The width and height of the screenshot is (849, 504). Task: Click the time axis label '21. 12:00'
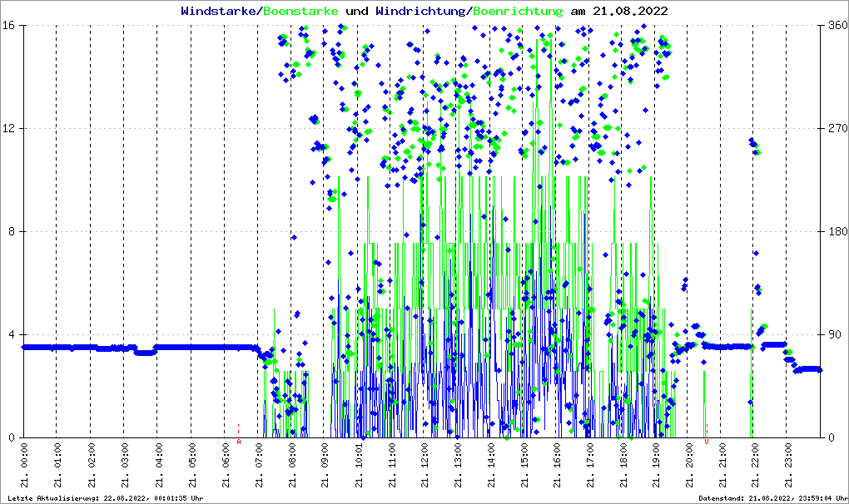(x=424, y=465)
